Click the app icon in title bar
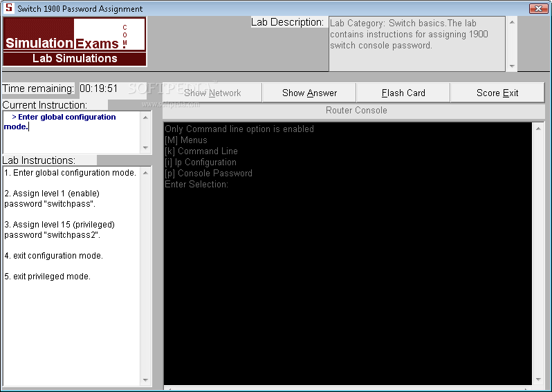The height and width of the screenshot is (392, 552). (x=9, y=8)
